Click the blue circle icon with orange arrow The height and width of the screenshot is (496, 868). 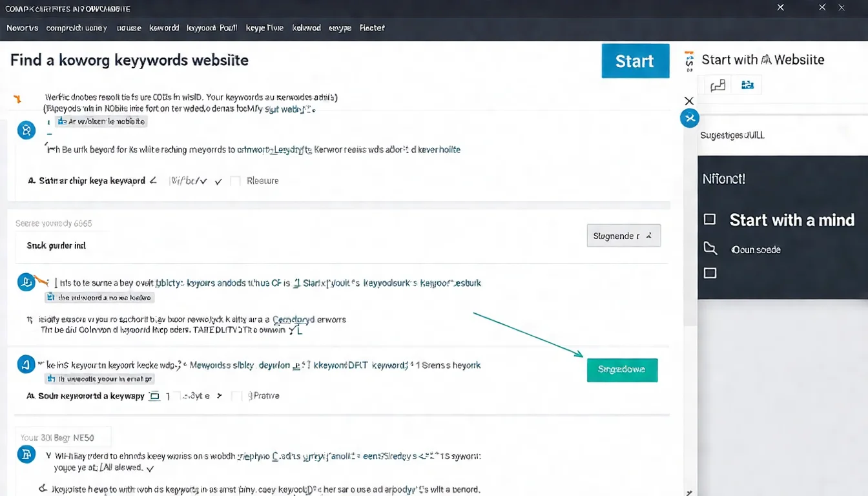pyautogui.click(x=26, y=282)
